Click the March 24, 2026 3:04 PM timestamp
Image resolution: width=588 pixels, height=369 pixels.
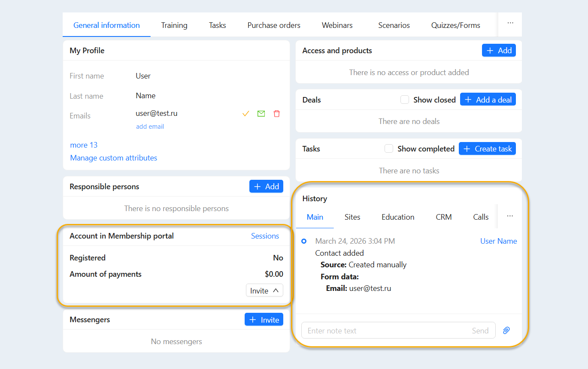[355, 241]
